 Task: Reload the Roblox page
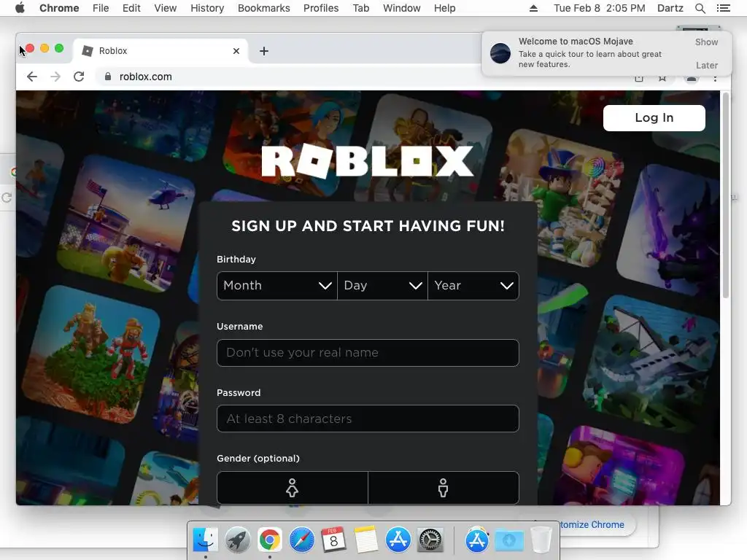[79, 77]
